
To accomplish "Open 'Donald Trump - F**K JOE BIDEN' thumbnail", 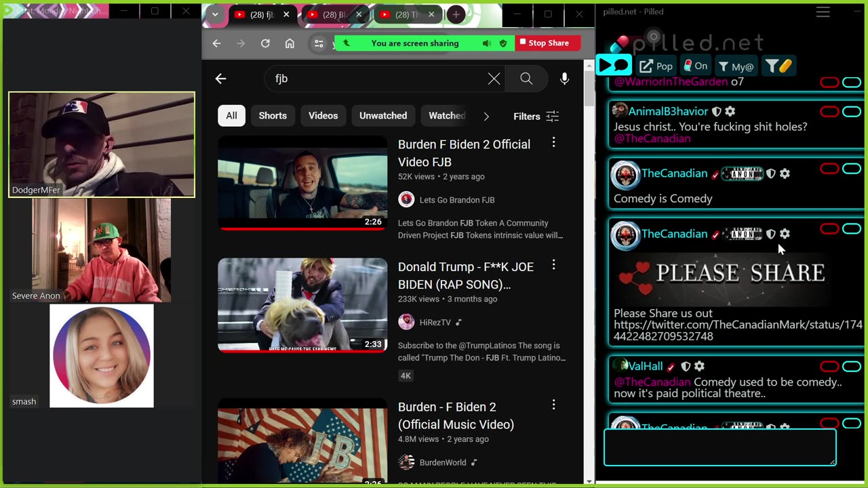I will [302, 305].
